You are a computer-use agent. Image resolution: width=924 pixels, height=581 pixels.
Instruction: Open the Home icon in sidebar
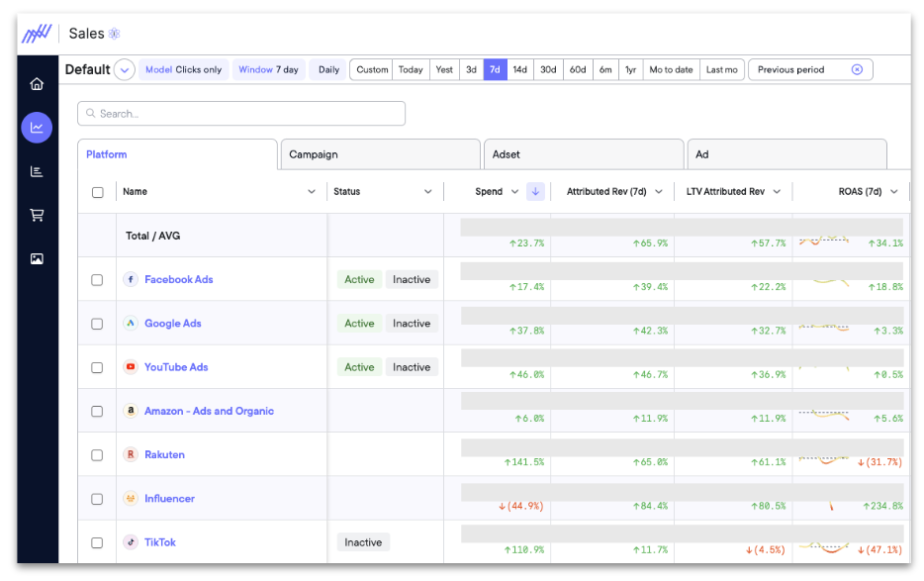pos(37,84)
